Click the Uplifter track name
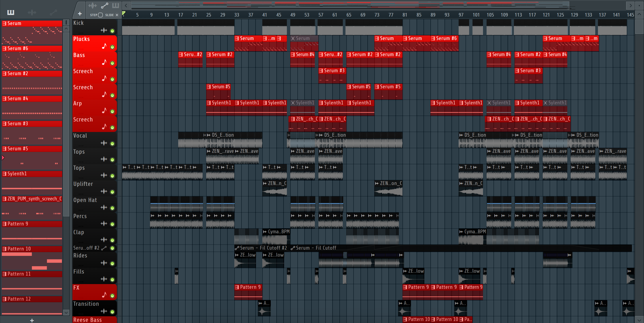 pos(83,184)
